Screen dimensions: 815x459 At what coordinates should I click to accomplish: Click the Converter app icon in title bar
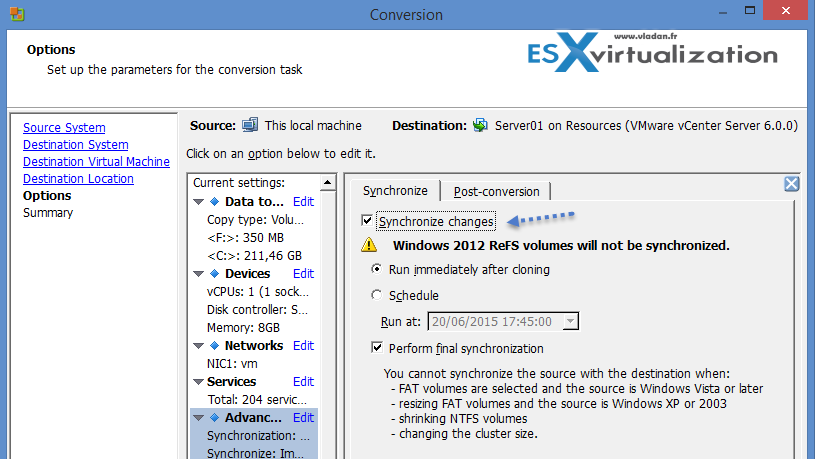pos(17,14)
